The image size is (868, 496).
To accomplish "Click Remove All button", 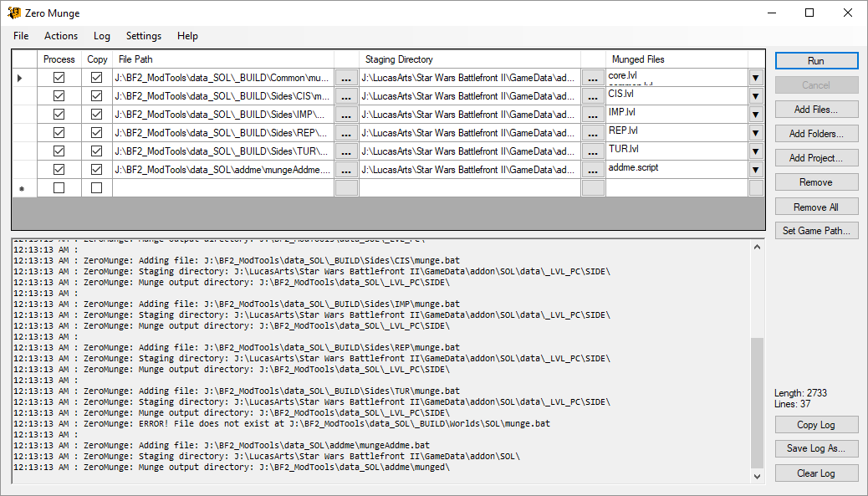I will 816,207.
